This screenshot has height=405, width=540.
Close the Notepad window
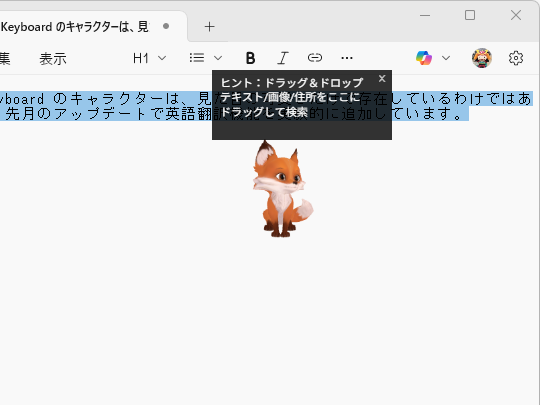click(516, 15)
